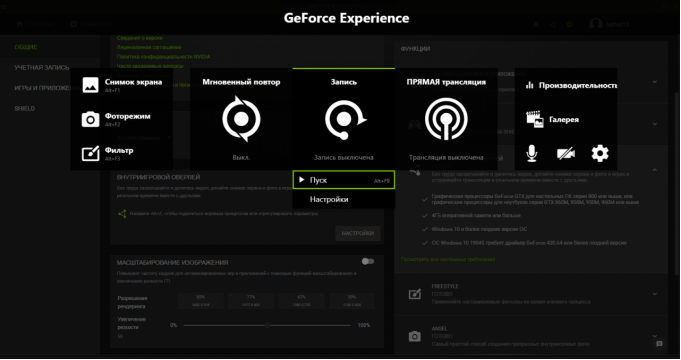This screenshot has width=681, height=360.
Task: Expand the ANSEL row chevron
Action: [655, 336]
